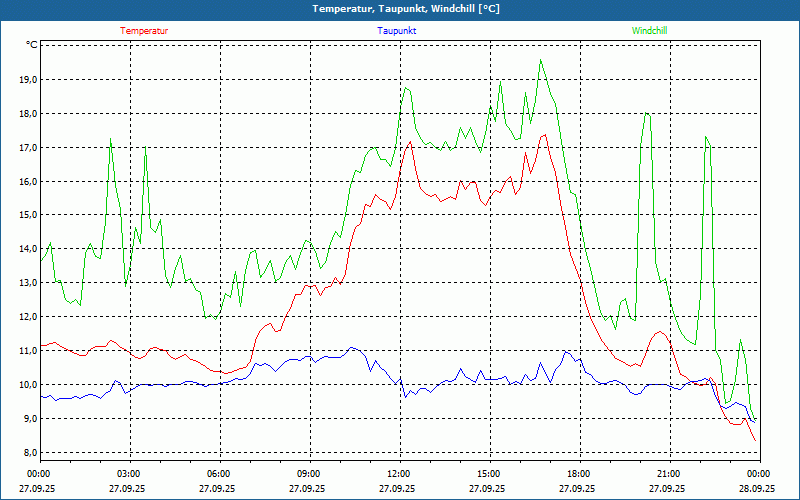This screenshot has width=800, height=500.
Task: Select the blue 'Taupunkt' legend label
Action: click(397, 31)
